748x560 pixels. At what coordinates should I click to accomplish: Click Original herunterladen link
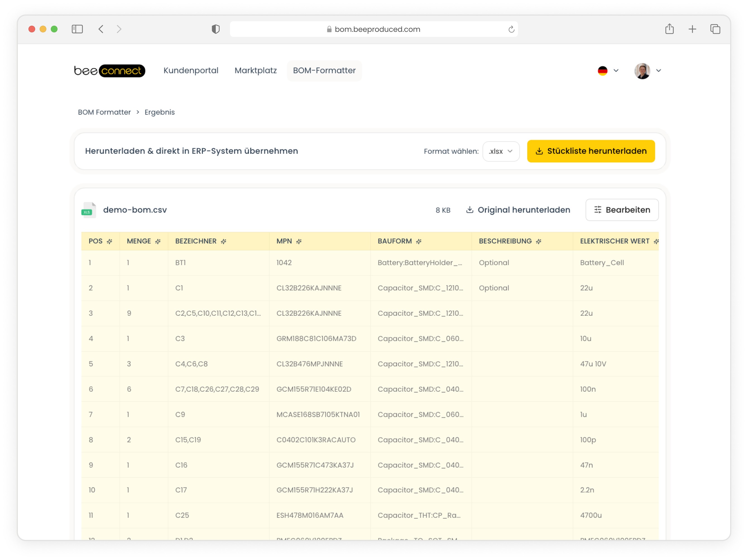click(x=518, y=210)
